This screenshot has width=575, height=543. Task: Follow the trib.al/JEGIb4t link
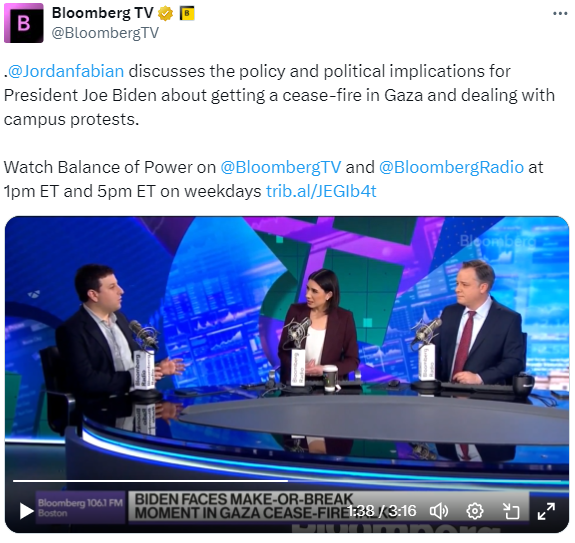pyautogui.click(x=321, y=191)
